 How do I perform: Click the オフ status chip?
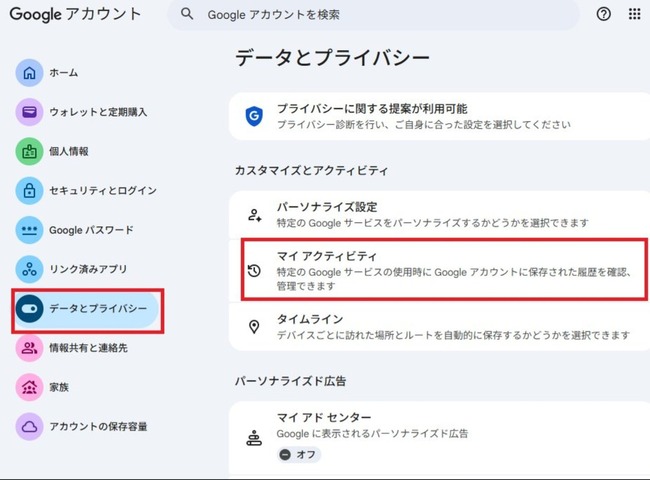[x=298, y=455]
